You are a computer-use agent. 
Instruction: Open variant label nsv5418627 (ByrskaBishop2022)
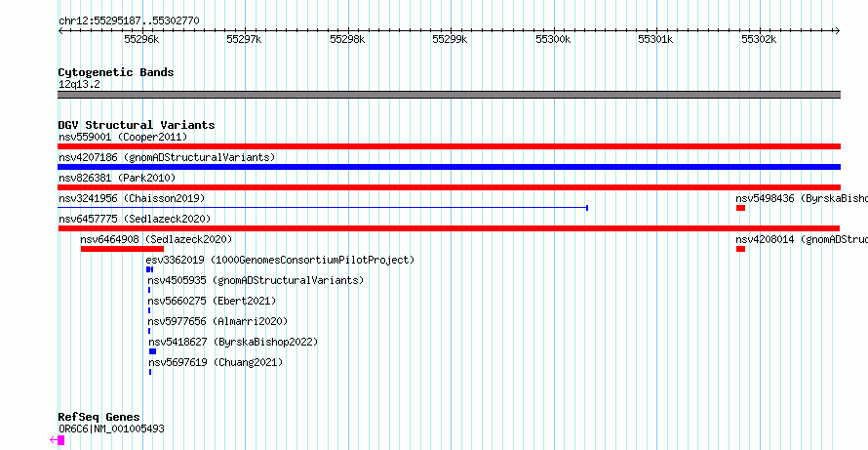click(x=234, y=342)
